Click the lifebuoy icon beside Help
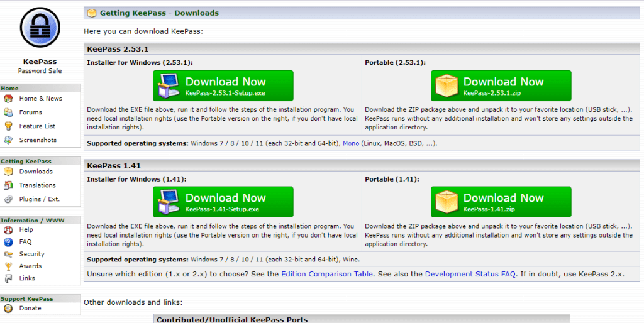The width and height of the screenshot is (644, 323). (8, 230)
